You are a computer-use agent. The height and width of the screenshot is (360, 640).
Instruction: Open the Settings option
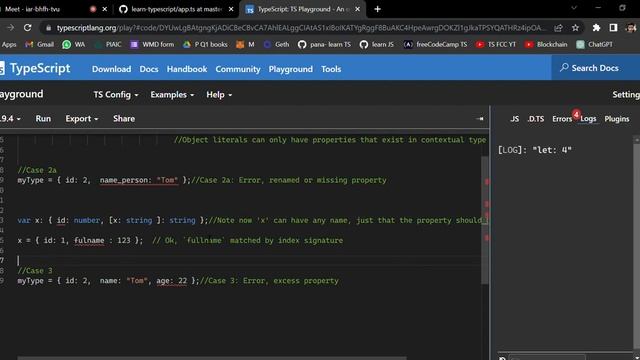pos(626,95)
